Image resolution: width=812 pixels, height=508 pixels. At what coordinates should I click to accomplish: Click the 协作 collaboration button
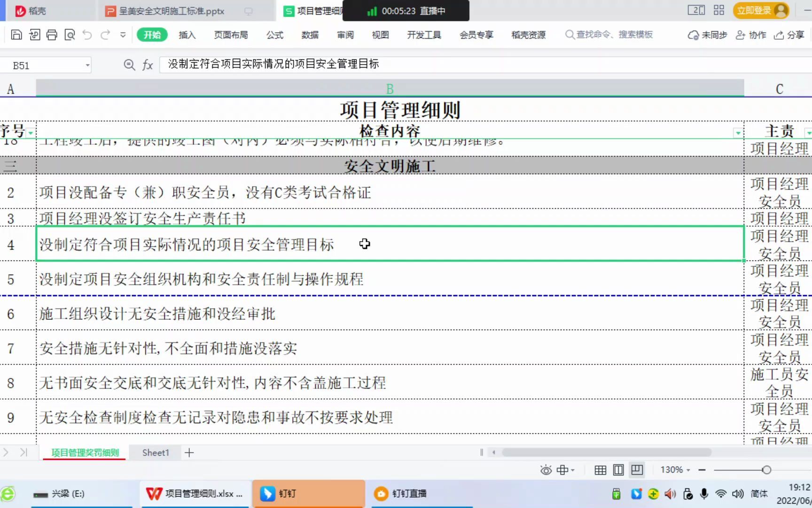coord(751,35)
